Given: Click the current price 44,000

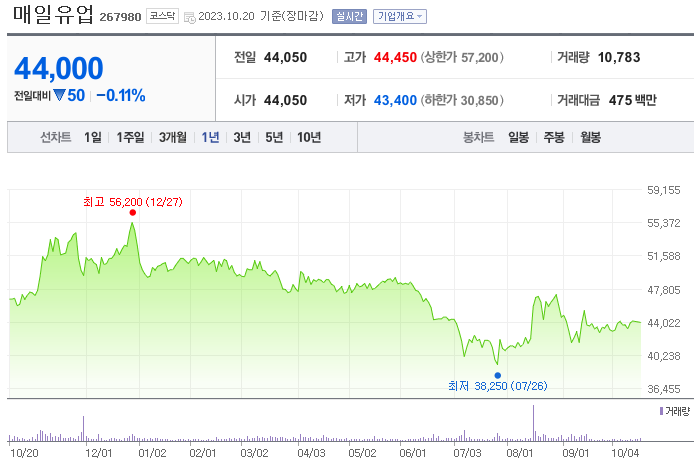Looking at the screenshot, I should (x=59, y=69).
